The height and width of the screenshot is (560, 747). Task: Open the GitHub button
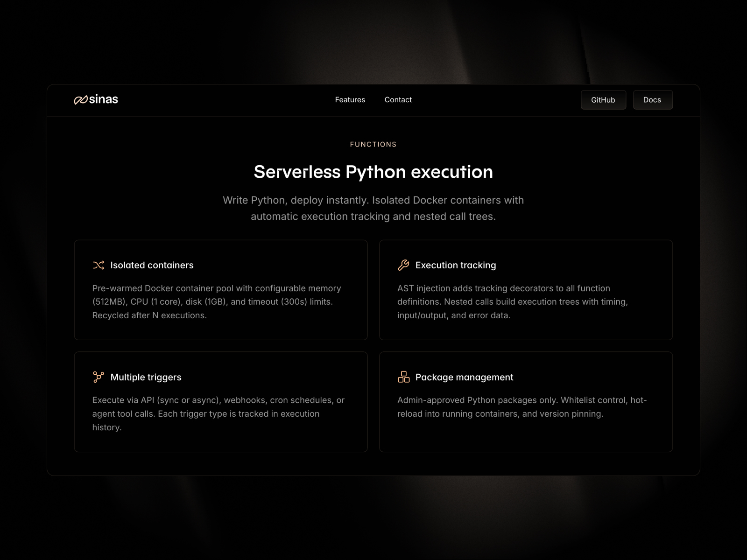click(x=603, y=100)
